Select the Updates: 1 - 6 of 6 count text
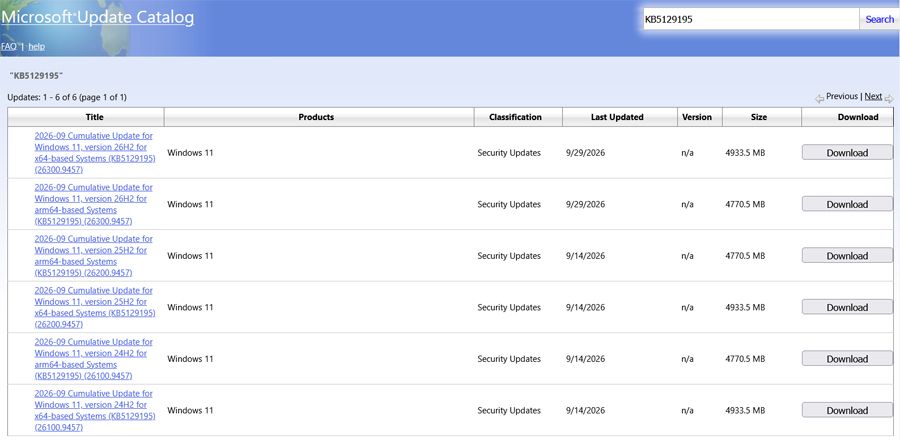Screen dimensions: 900x440 [x=67, y=97]
